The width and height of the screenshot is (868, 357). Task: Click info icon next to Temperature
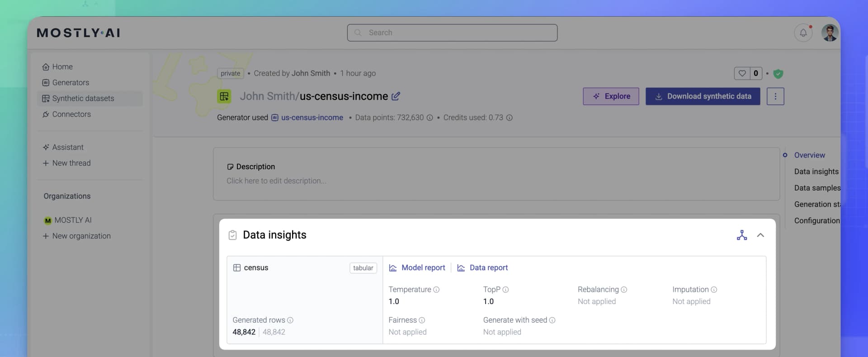436,290
